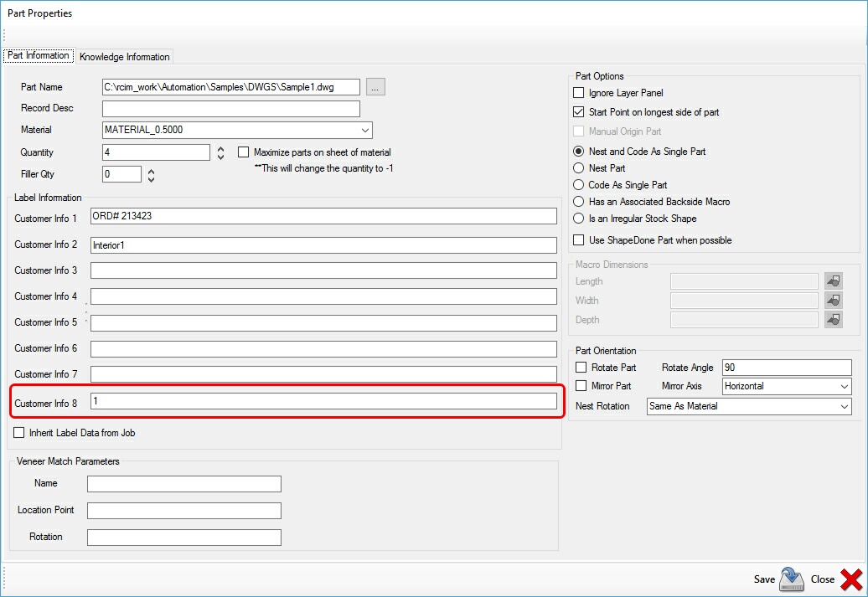The height and width of the screenshot is (597, 868).
Task: Decrease the Filler Qty stepper value
Action: [151, 178]
